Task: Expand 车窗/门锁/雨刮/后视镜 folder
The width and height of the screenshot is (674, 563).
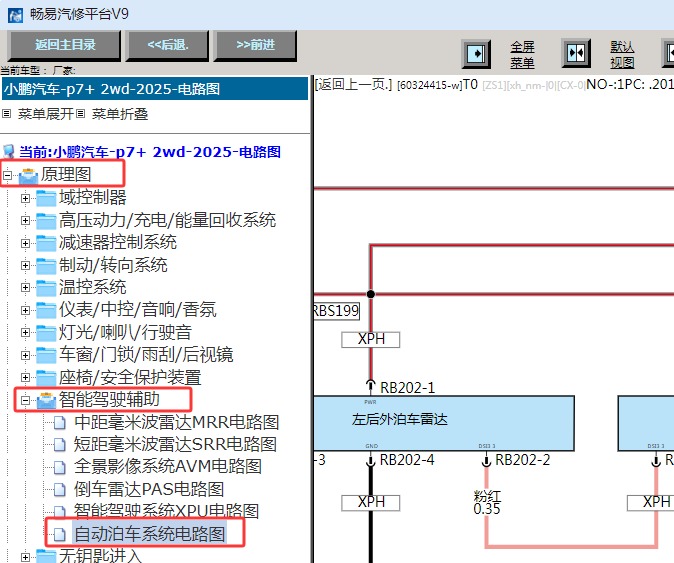Action: click(25, 355)
